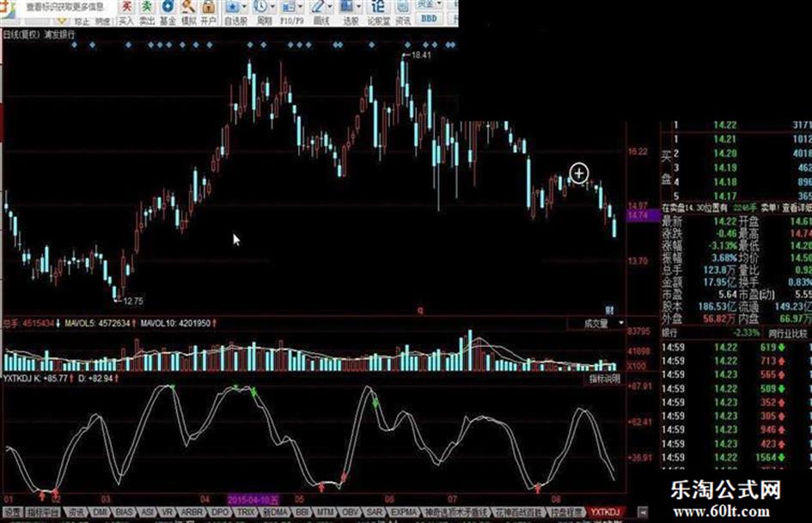
Task: Select the TRIX indicator tab
Action: 246,512
